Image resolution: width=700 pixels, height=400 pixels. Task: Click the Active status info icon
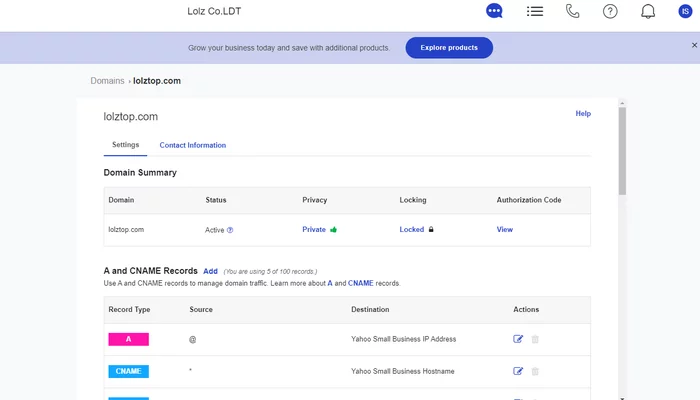click(230, 230)
